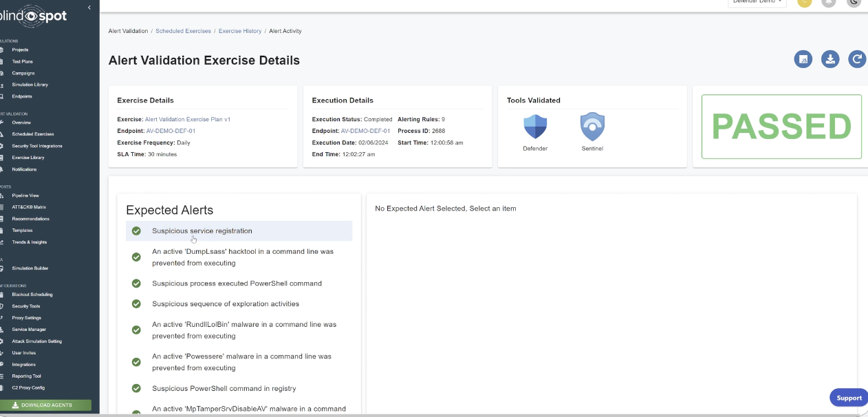868x417 pixels.
Task: Click green check beside Suspicious PowerShell command in registry
Action: click(136, 389)
